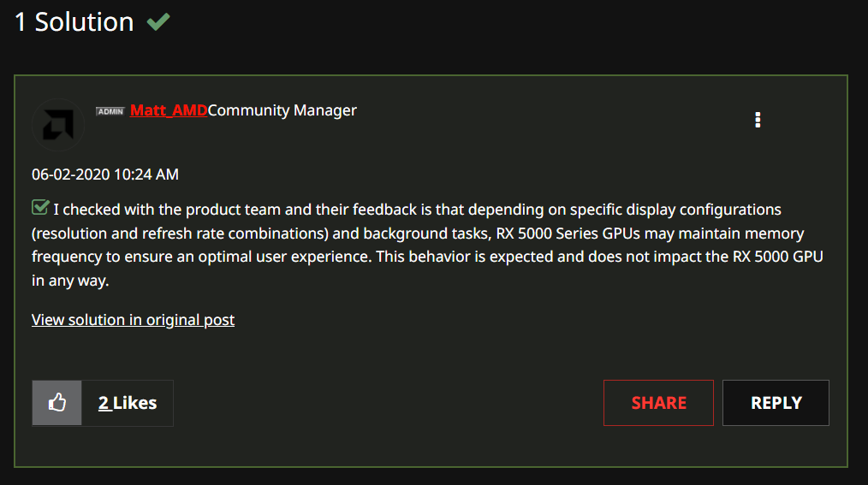Viewport: 868px width, 485px height.
Task: Click the thumbs-up like icon
Action: (57, 403)
